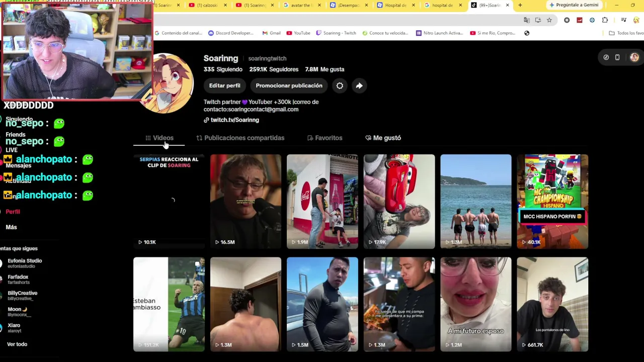Close the '(1) calzoski' YouTube tab
The width and height of the screenshot is (644, 362).
[x=225, y=5]
